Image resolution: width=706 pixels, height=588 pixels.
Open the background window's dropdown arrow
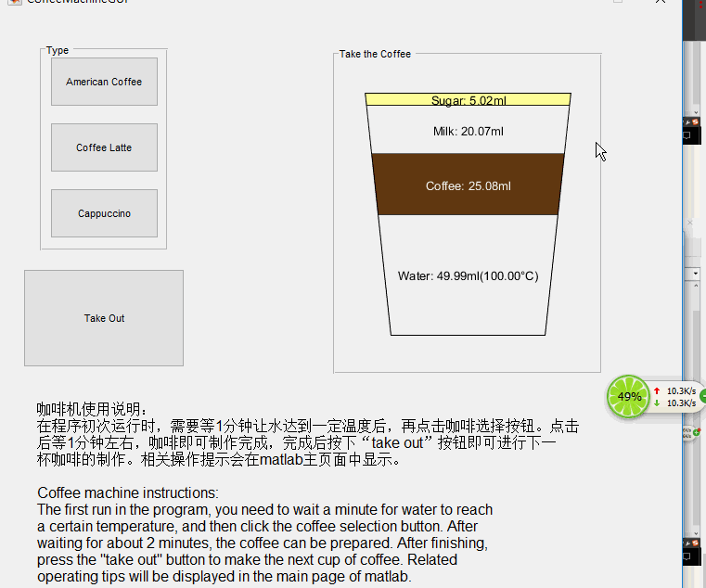click(696, 274)
